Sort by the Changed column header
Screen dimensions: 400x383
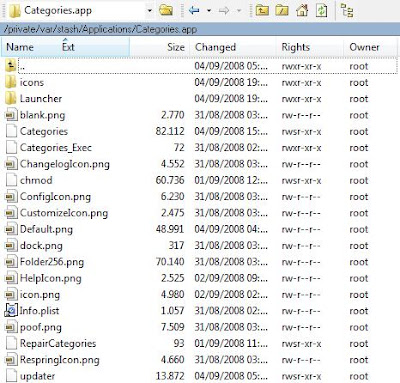click(215, 47)
